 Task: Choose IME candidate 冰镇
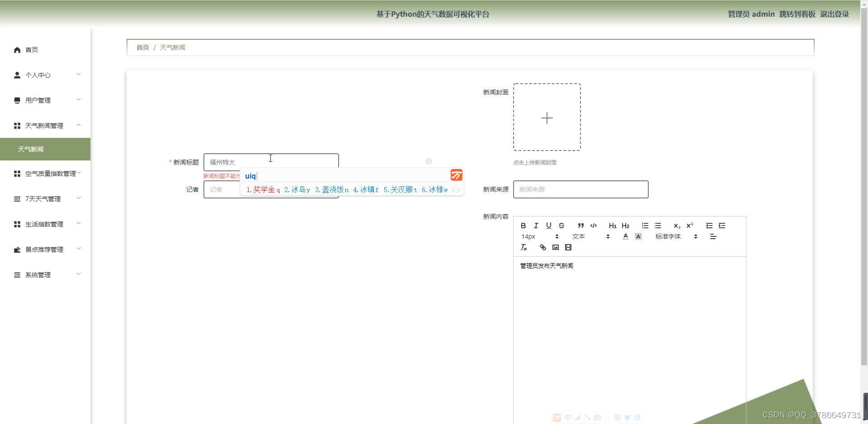366,190
